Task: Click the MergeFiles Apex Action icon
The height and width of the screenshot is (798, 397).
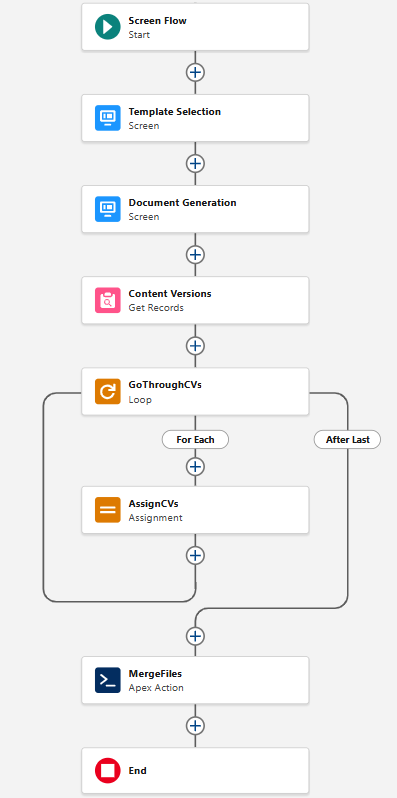Action: point(107,680)
